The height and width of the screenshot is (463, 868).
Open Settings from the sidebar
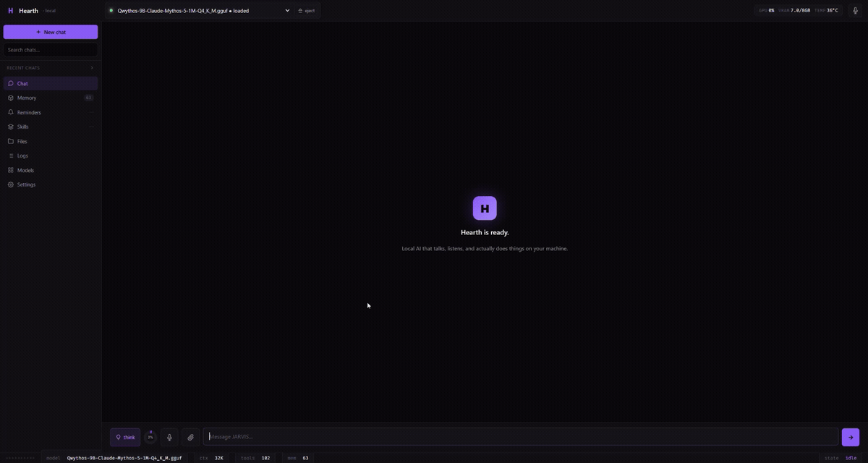pos(51,184)
